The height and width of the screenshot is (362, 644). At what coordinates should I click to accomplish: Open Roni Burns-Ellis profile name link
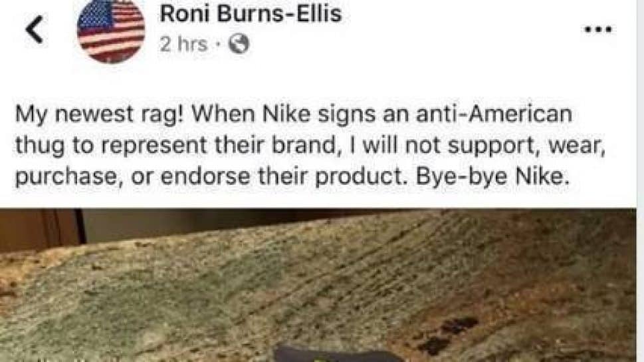(x=251, y=13)
